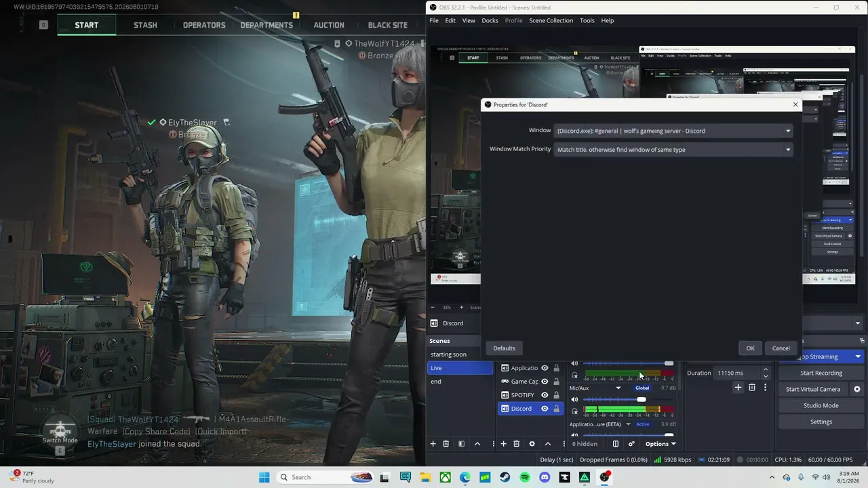The height and width of the screenshot is (488, 868).
Task: Remove the selected scene using trash icon
Action: [x=446, y=444]
